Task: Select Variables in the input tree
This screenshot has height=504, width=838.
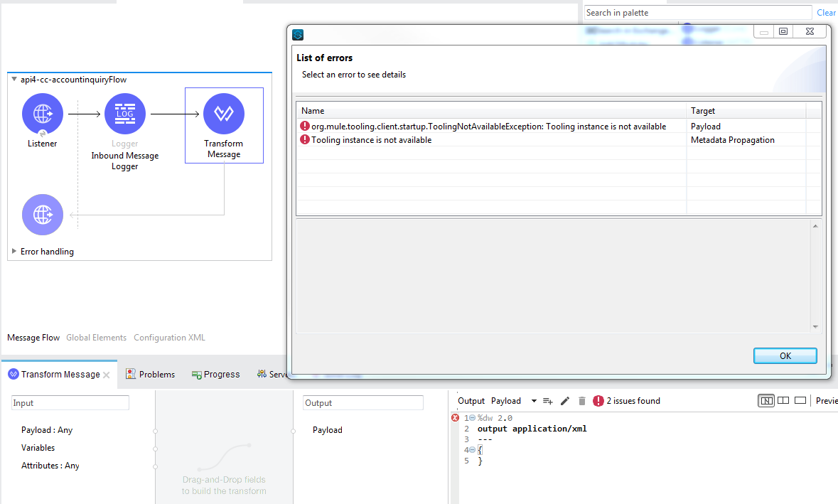Action: tap(38, 447)
